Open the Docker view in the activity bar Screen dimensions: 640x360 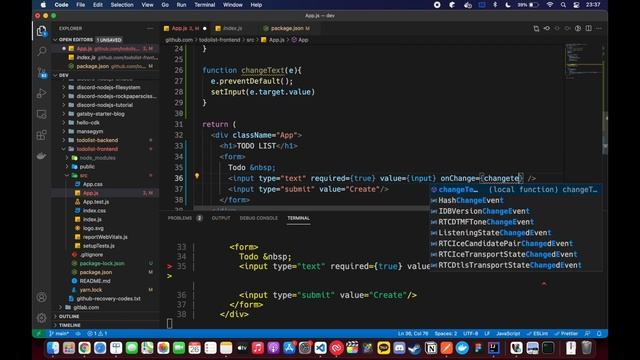(41, 156)
